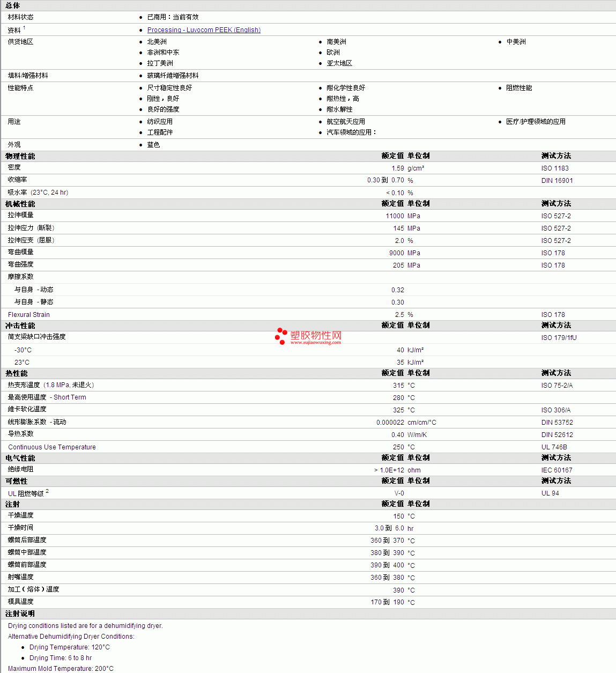The image size is (616, 673).
Task: Select the flexural modulus value 9000
Action: point(397,253)
